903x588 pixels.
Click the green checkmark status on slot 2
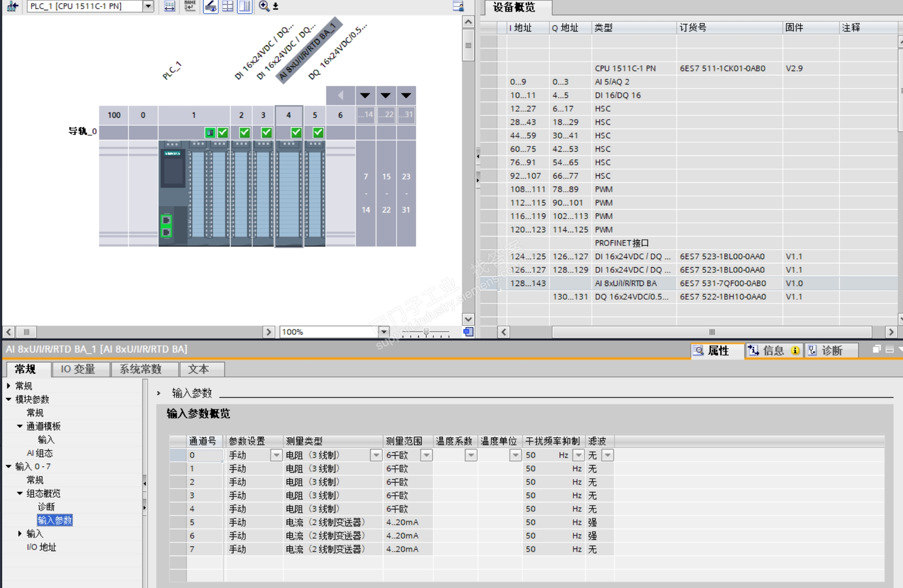[x=245, y=132]
